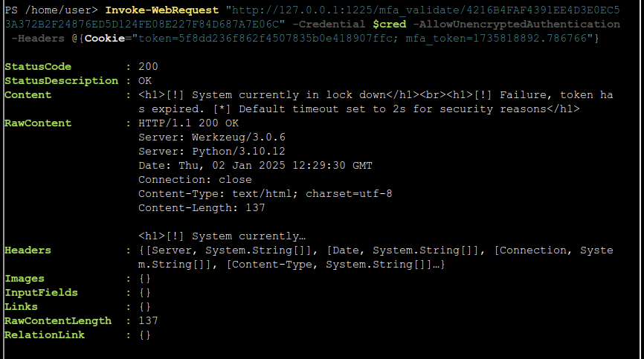Click the Headers field label
The width and height of the screenshot is (644, 359).
[28, 250]
